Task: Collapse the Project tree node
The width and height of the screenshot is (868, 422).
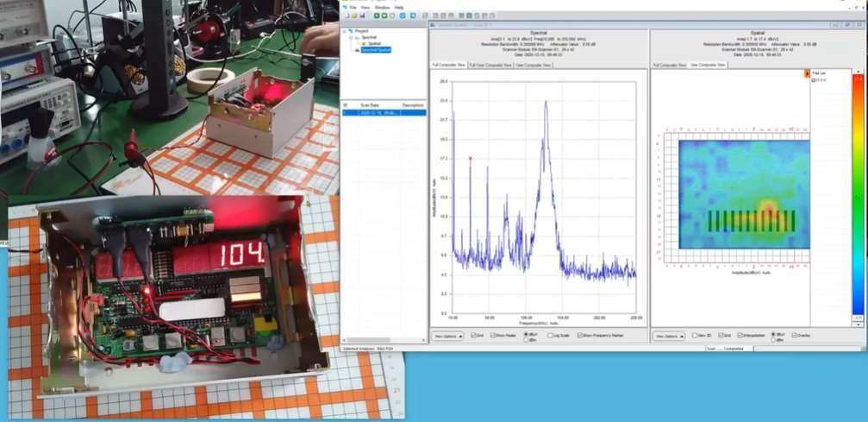Action: (344, 32)
